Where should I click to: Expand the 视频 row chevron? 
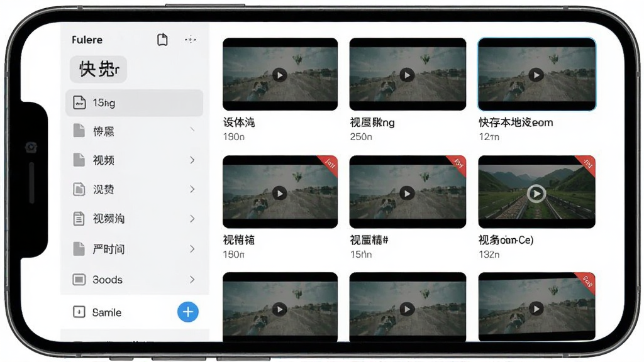pyautogui.click(x=192, y=160)
